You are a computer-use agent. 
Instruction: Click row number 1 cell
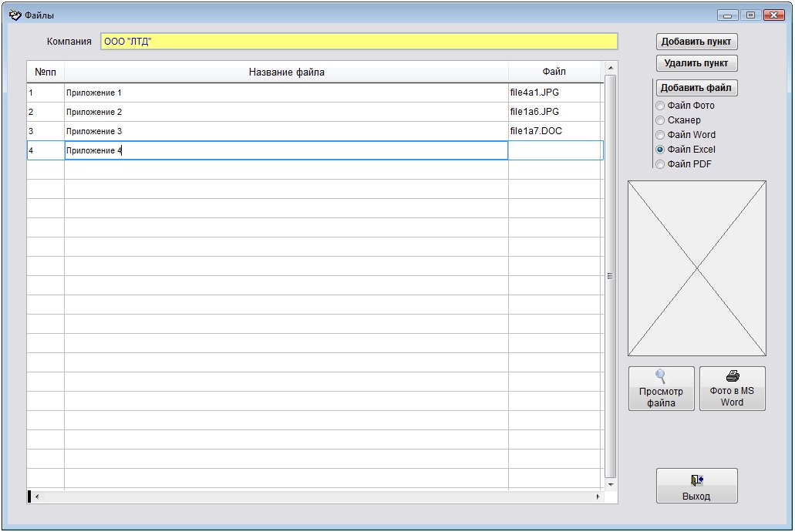pos(45,93)
